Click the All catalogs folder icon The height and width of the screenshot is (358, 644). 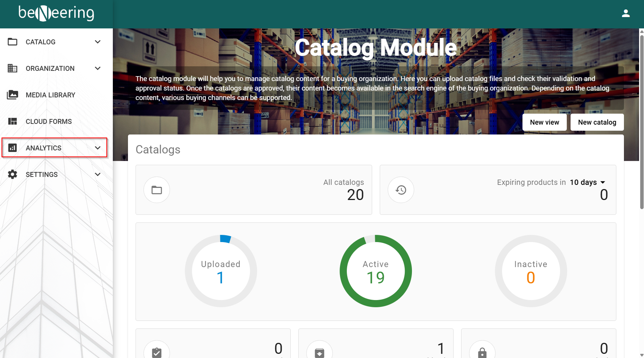tap(156, 190)
